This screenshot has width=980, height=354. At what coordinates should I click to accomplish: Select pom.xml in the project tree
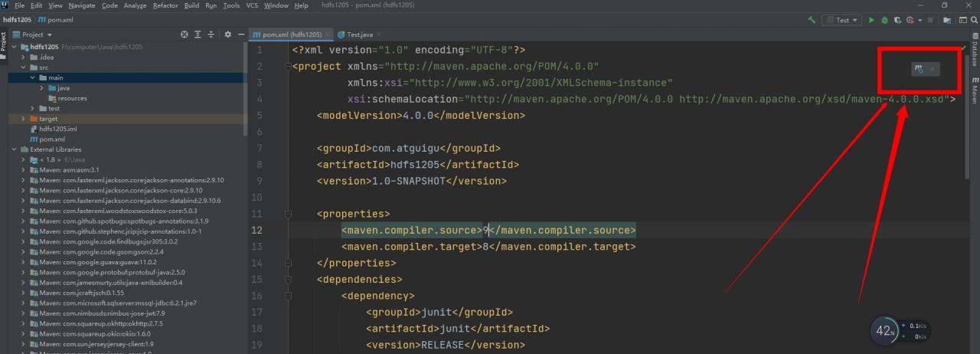52,139
